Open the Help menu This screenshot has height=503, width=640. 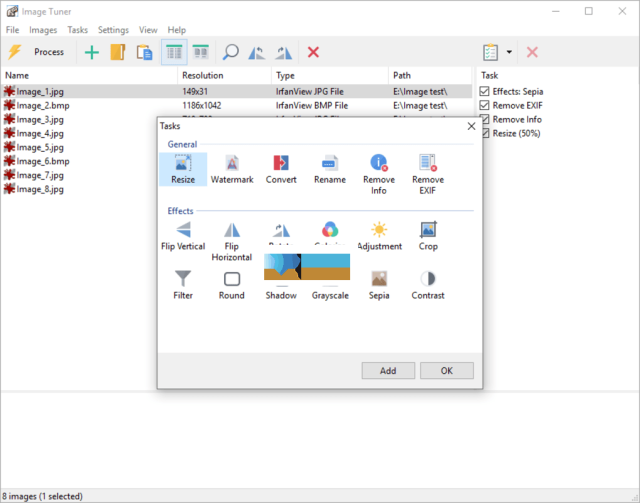(176, 30)
